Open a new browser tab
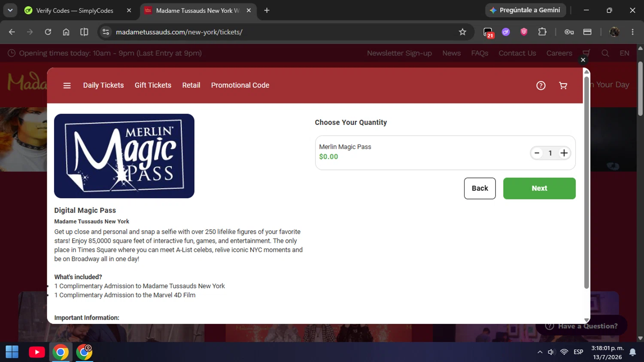The height and width of the screenshot is (362, 644). coord(267,10)
